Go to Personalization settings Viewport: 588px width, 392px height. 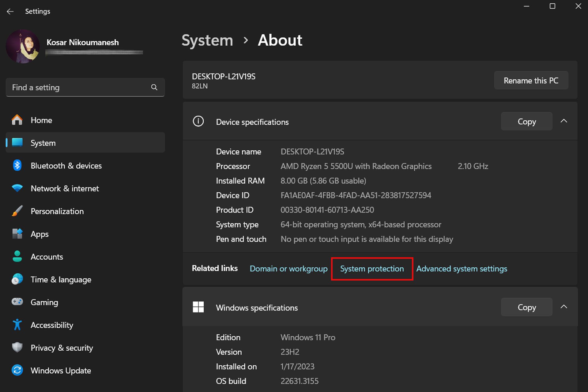(85, 211)
